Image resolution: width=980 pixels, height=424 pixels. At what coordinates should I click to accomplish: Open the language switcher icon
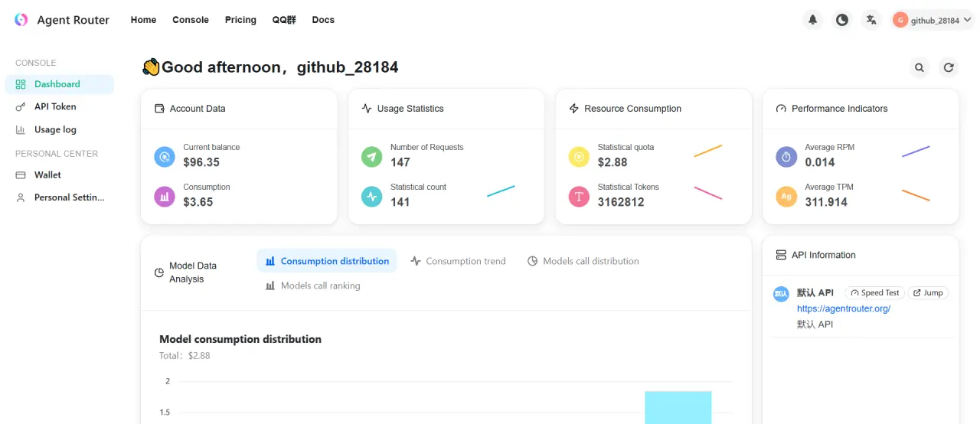[871, 20]
